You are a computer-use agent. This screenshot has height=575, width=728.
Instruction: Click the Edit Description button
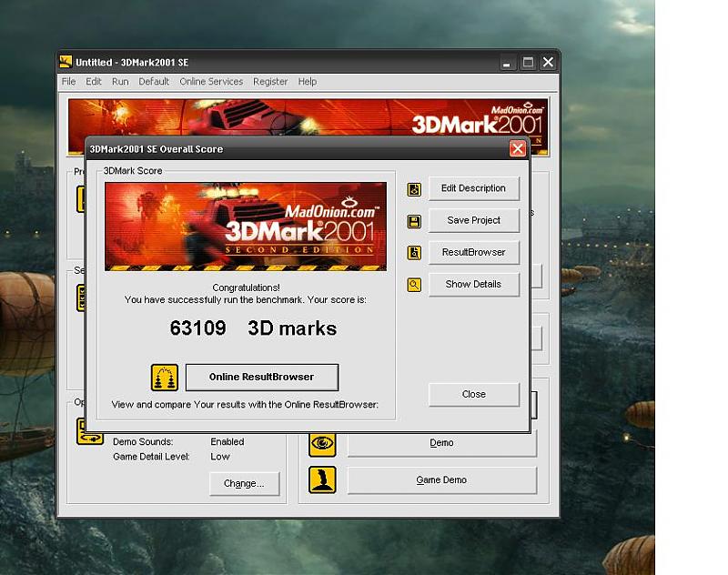[473, 188]
